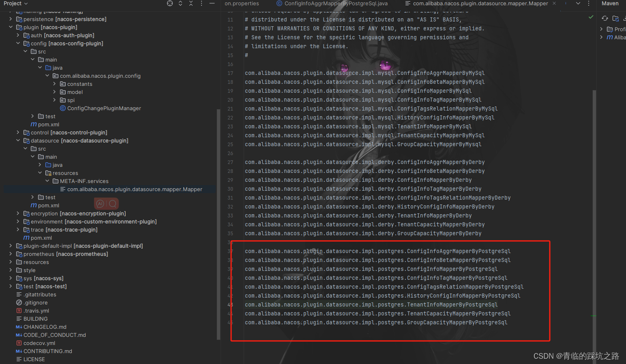Screen dimensions: 626x364
Task: Click the Project tree vertical scrollbar
Action: coord(219,225)
